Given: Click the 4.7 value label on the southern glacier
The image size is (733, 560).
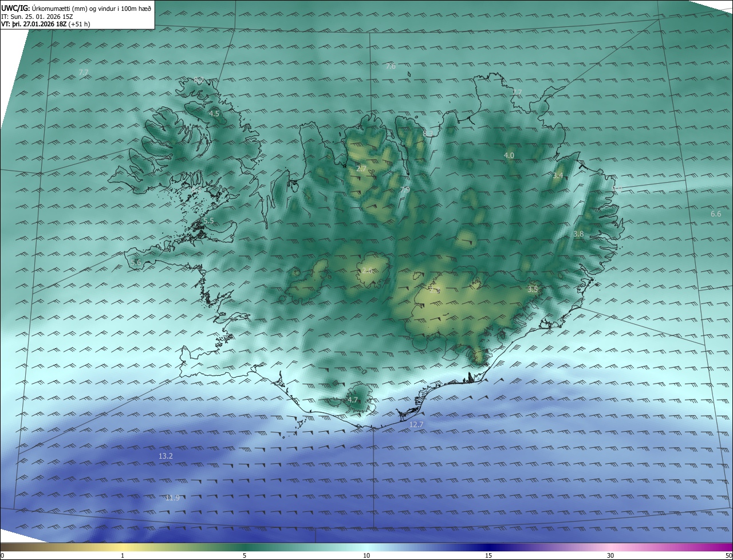Looking at the screenshot, I should click(x=353, y=400).
